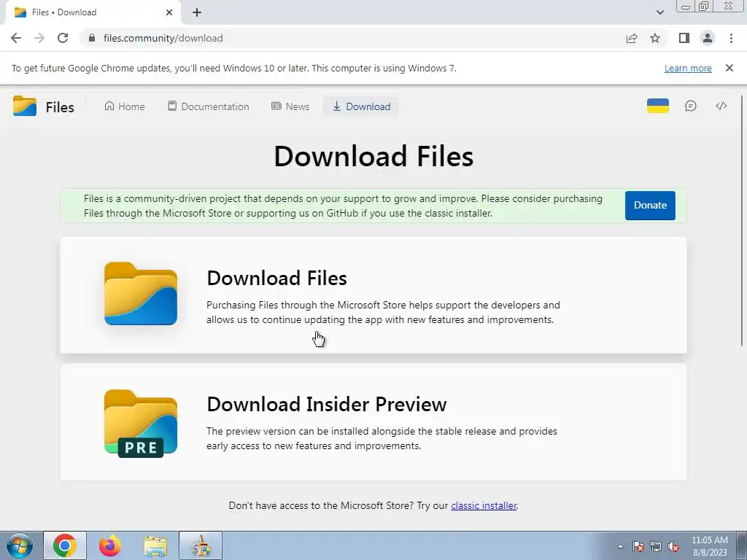View site info via lock icon
747x560 pixels.
(92, 38)
